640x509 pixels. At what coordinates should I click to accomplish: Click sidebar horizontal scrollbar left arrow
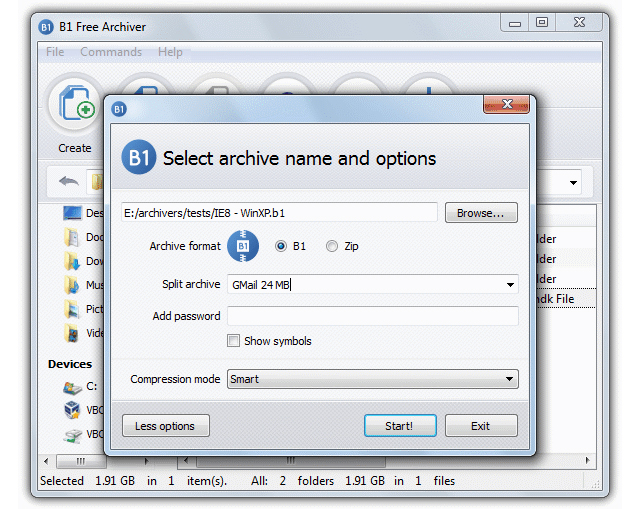(46, 461)
